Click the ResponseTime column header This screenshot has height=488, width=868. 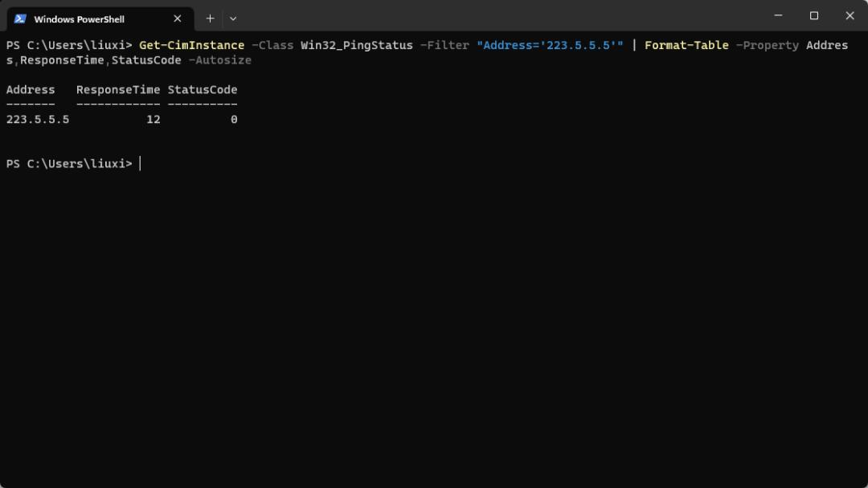118,90
